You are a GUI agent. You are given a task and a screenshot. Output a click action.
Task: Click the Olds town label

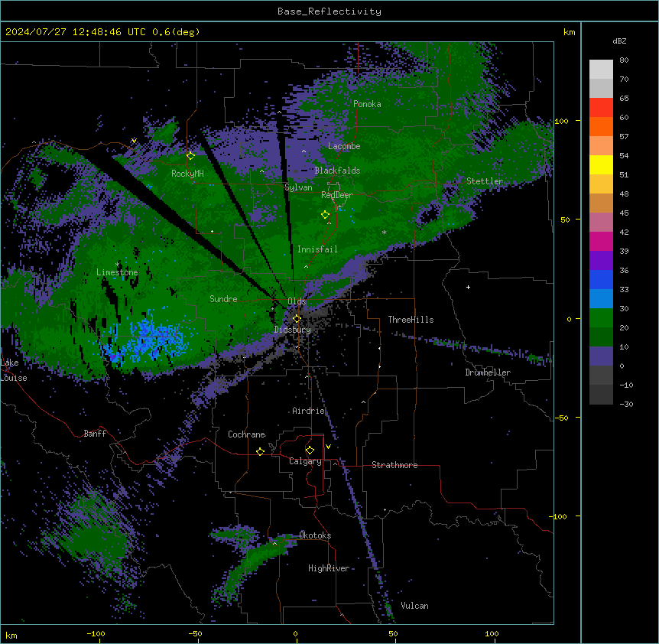[297, 301]
